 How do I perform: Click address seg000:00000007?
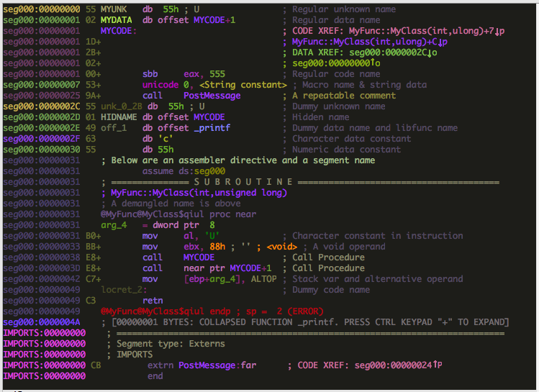[x=41, y=85]
